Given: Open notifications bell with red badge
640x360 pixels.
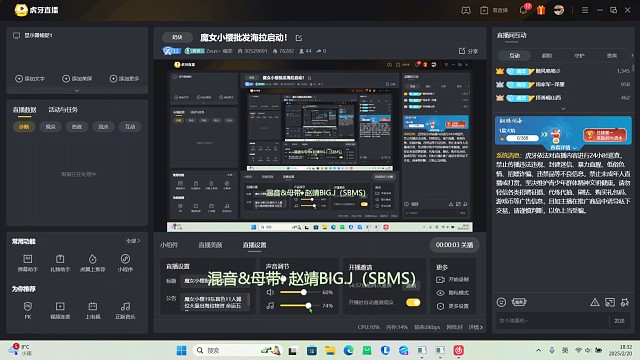Looking at the screenshot, I should (x=524, y=10).
